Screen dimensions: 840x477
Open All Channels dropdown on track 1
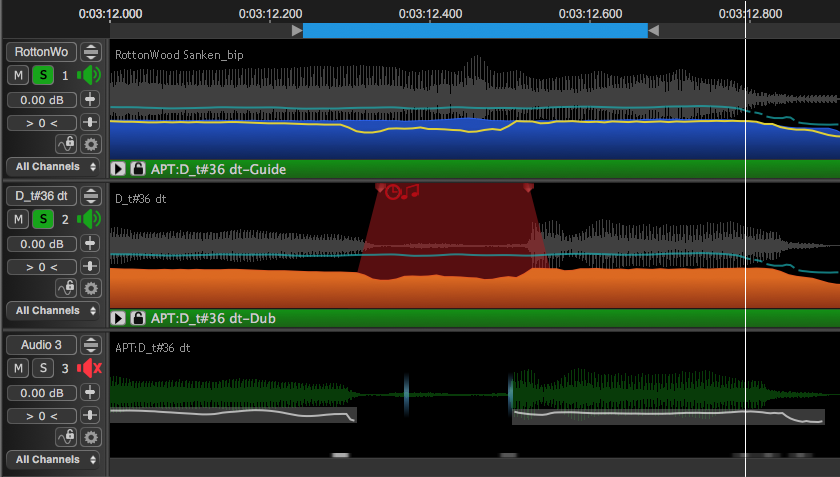click(53, 166)
